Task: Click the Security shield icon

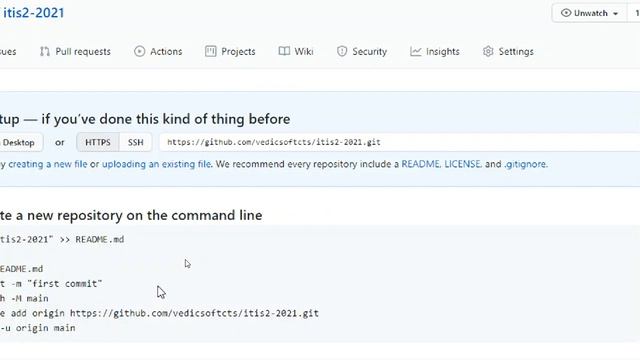Action: click(342, 51)
